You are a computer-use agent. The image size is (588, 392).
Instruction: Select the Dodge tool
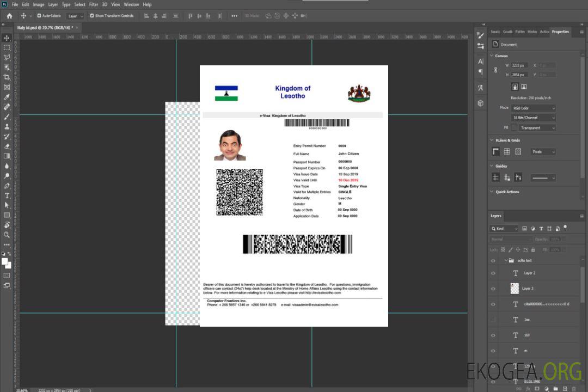pyautogui.click(x=7, y=175)
